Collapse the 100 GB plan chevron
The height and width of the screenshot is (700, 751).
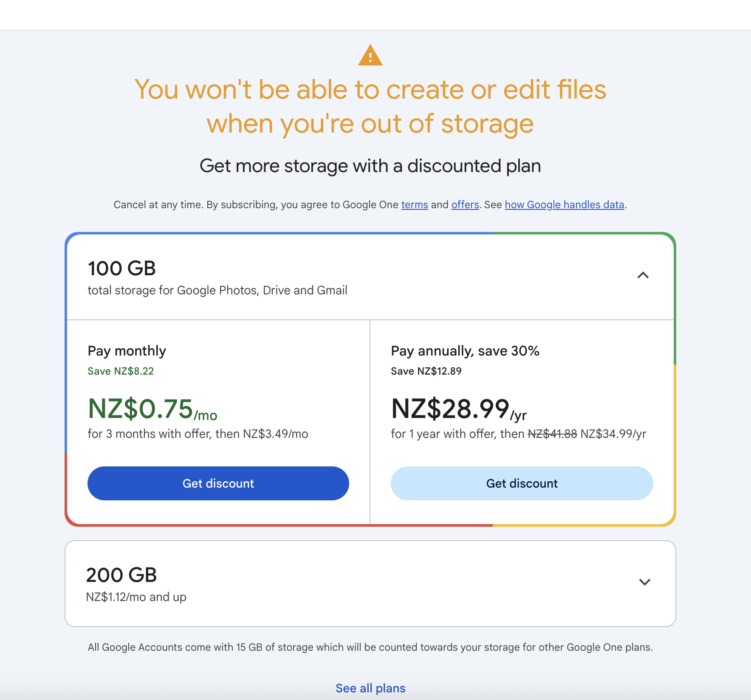[643, 275]
